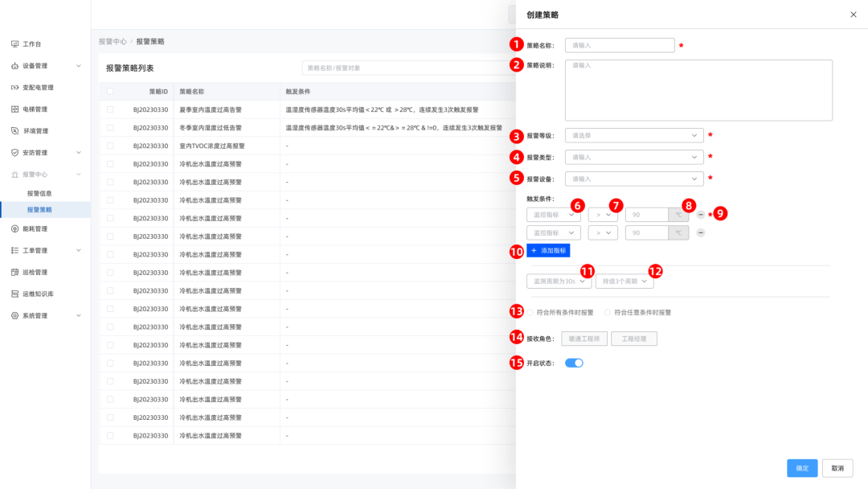Screen dimensions: 868x489
Task: Select the 巡检管理 inspection management icon
Action: [x=13, y=271]
